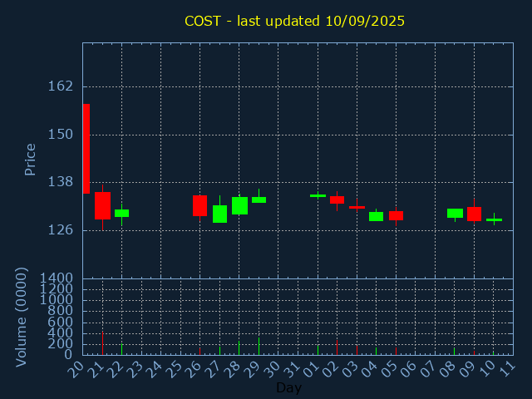Click the "Price" axis label

(30, 160)
